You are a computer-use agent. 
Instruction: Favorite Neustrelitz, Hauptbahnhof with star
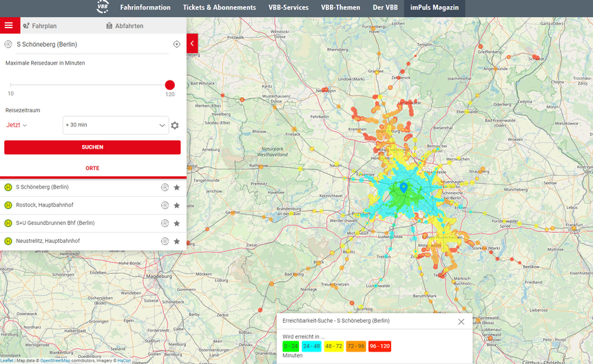click(x=176, y=241)
